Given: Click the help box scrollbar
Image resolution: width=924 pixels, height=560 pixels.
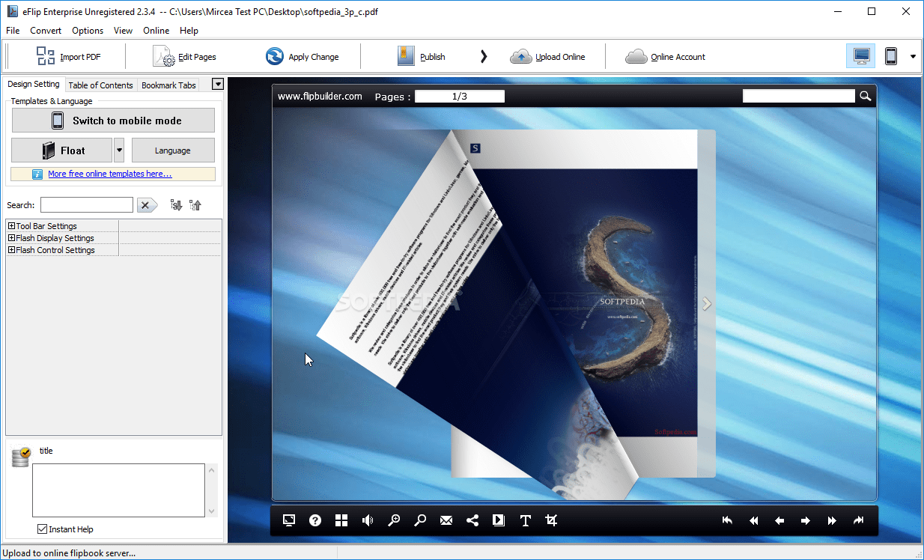Looking at the screenshot, I should tap(212, 490).
